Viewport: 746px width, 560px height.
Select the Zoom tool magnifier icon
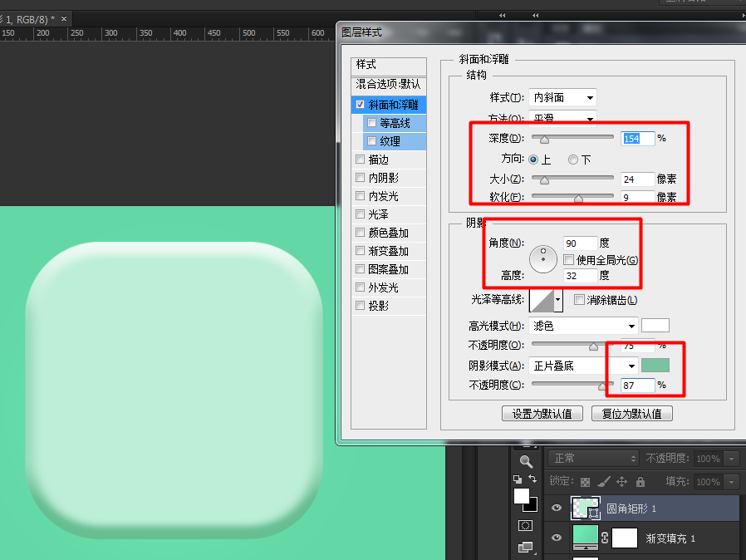pos(526,461)
